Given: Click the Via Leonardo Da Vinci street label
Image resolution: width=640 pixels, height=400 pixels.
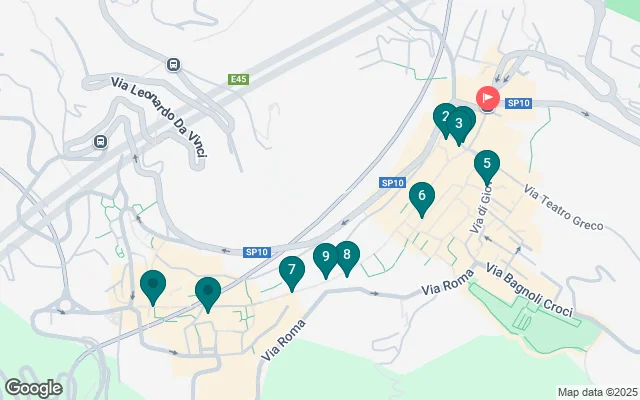Looking at the screenshot, I should 159,117.
